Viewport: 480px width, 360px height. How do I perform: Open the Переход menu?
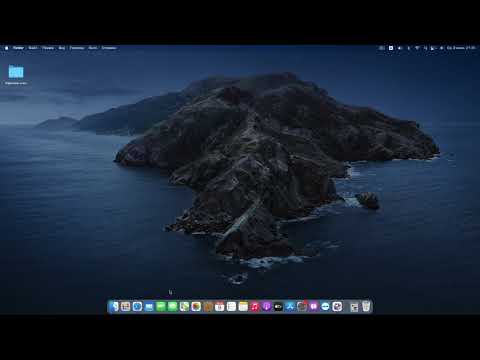pyautogui.click(x=77, y=48)
